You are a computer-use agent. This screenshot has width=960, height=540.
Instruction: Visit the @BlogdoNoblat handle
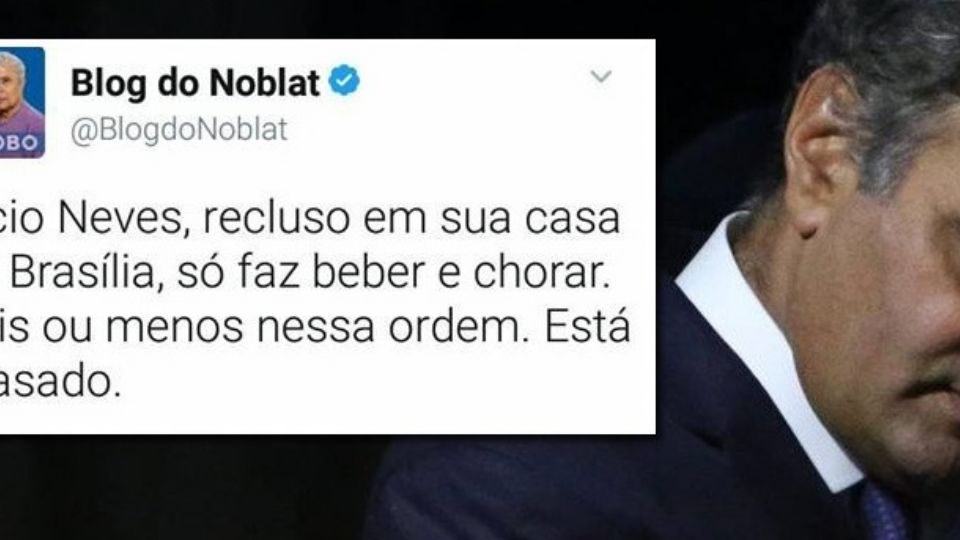point(179,129)
